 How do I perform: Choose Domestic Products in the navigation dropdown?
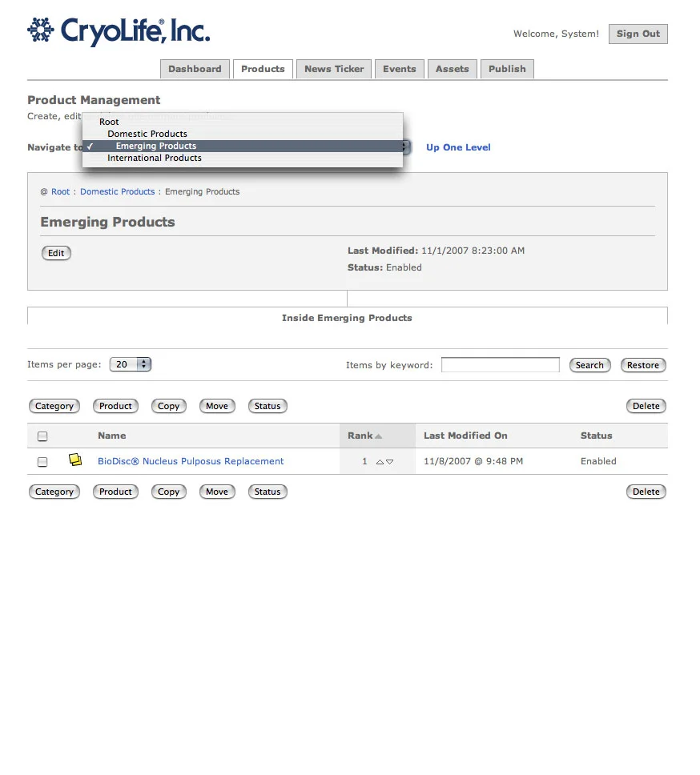[x=242, y=134]
